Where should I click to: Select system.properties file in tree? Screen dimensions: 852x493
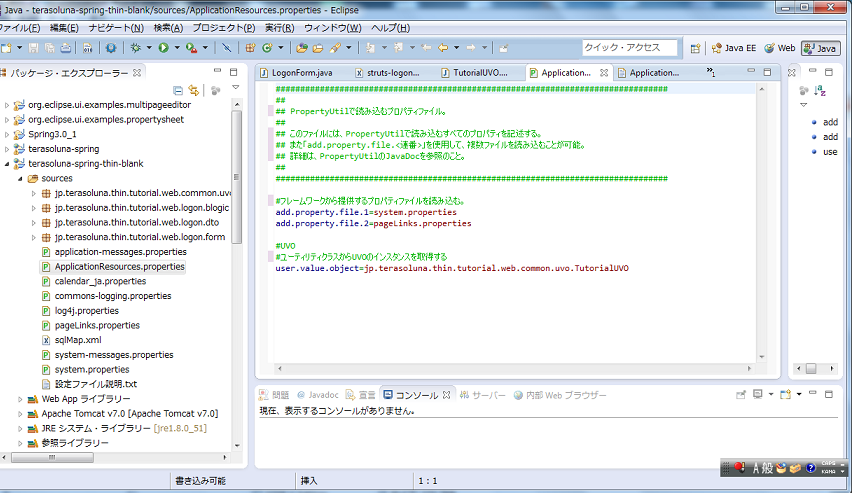click(x=85, y=370)
